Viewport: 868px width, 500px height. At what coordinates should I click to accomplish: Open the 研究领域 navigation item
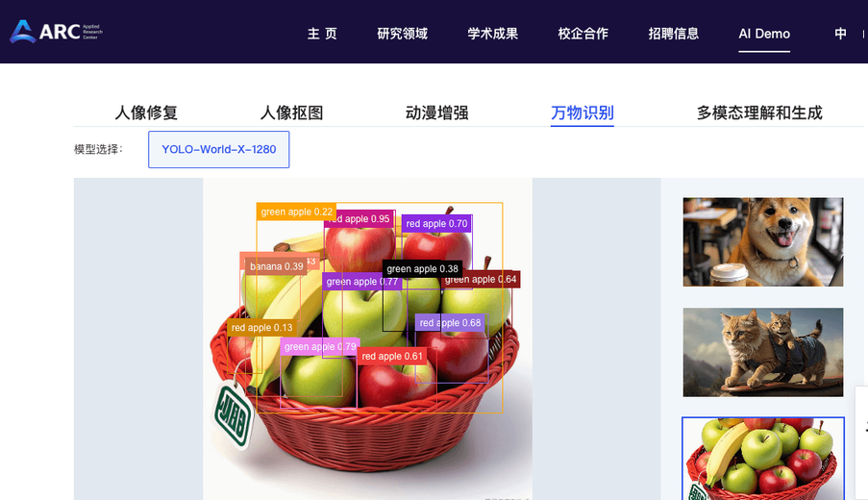[403, 34]
